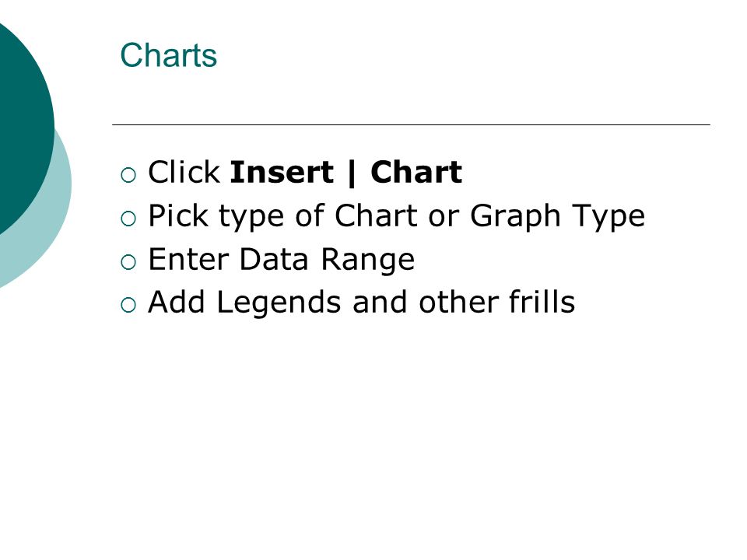Click the bullet circle before "Pick type"

[128, 219]
